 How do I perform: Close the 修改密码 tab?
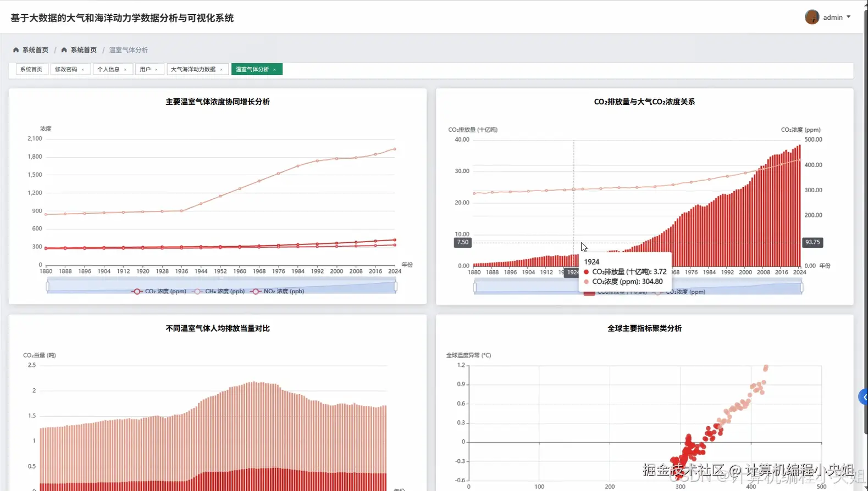click(x=83, y=70)
